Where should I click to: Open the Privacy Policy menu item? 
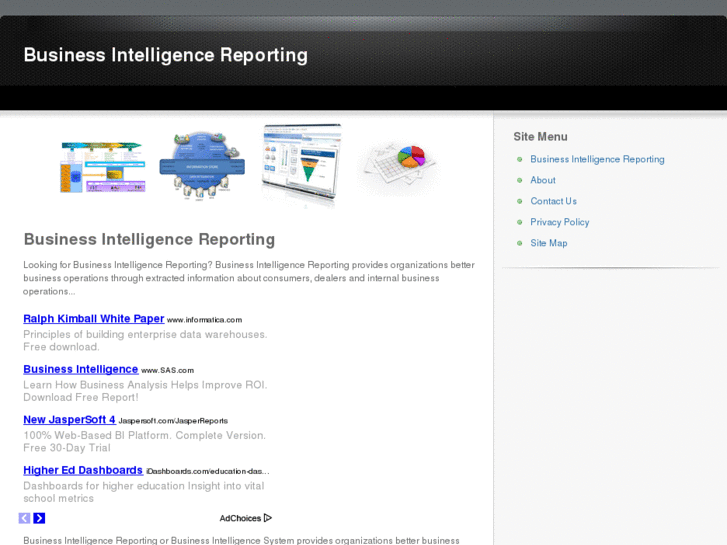560,222
